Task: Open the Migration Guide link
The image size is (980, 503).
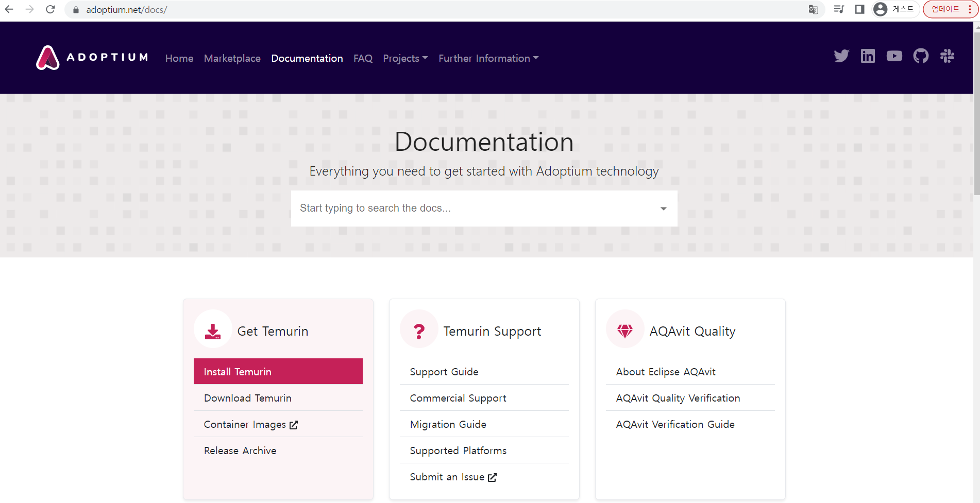Action: click(x=448, y=424)
